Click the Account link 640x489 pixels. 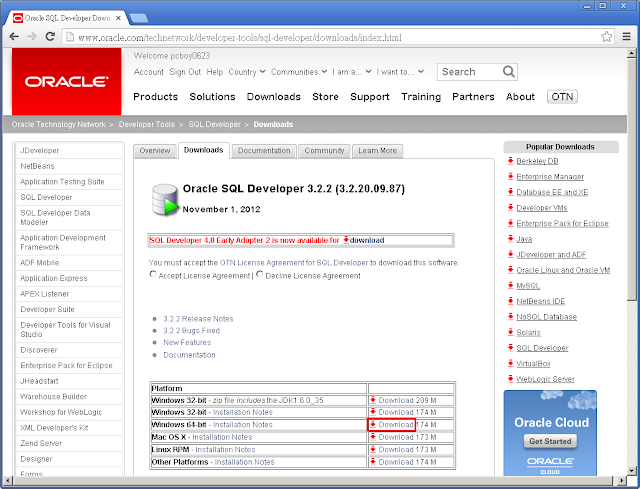coord(149,72)
